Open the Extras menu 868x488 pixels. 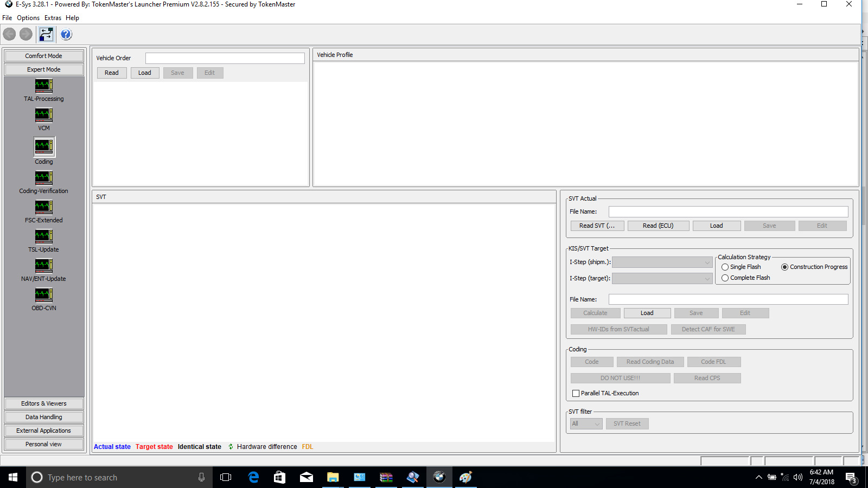pos(53,18)
